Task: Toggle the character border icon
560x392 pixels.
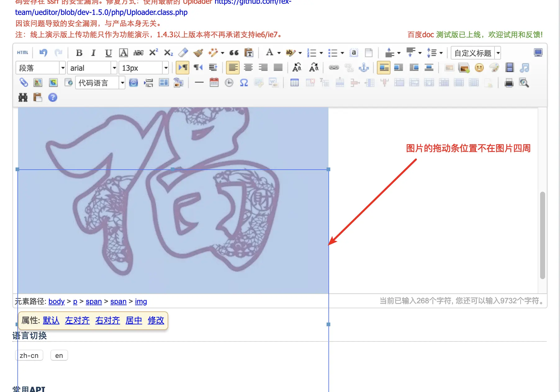Action: coord(123,53)
